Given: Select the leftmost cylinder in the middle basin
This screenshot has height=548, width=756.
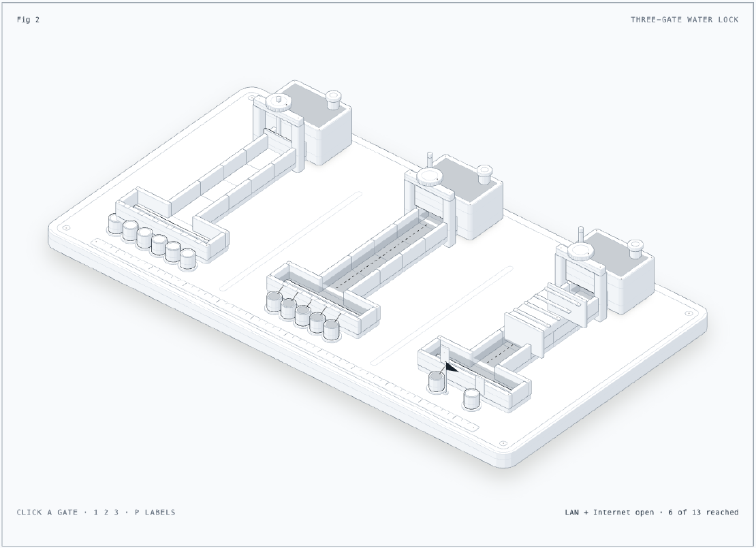Looking at the screenshot, I should [274, 302].
